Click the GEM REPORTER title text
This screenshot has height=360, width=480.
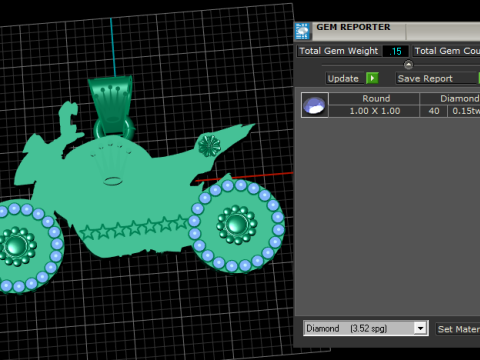[353, 27]
